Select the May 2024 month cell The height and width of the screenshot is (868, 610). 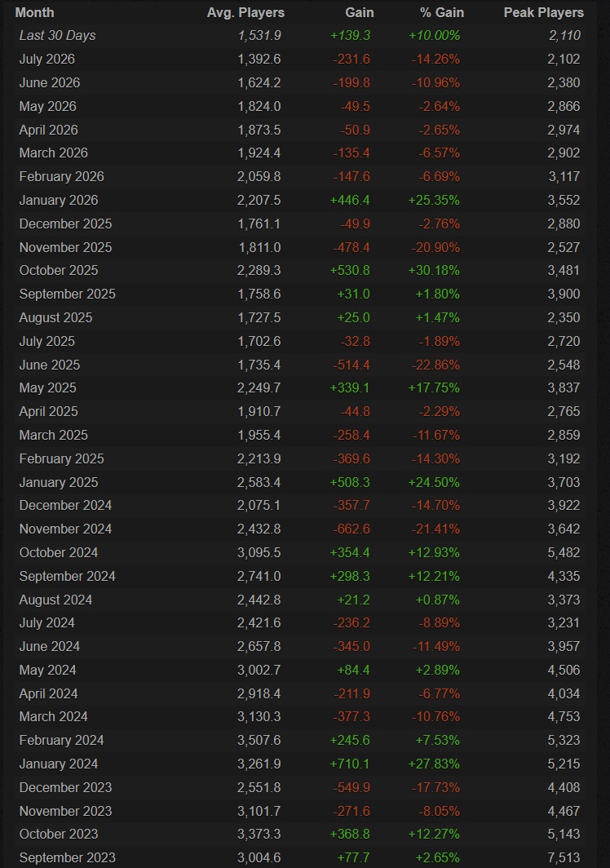(47, 670)
